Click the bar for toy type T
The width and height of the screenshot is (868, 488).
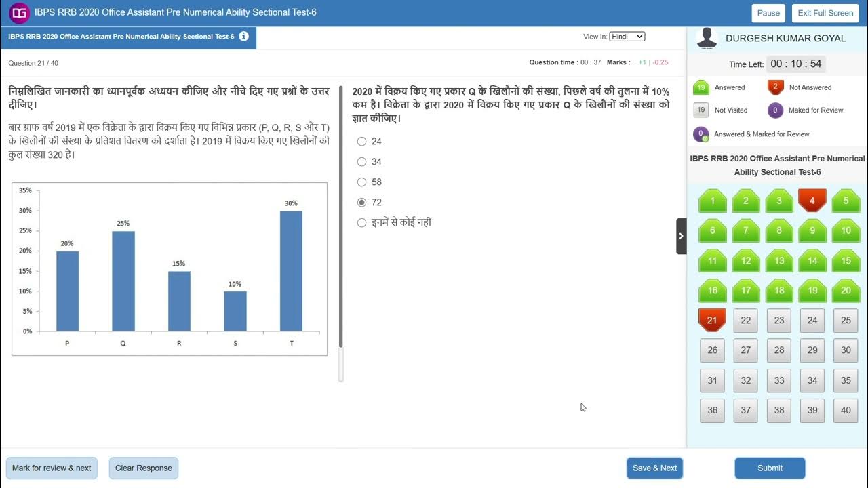pyautogui.click(x=291, y=271)
